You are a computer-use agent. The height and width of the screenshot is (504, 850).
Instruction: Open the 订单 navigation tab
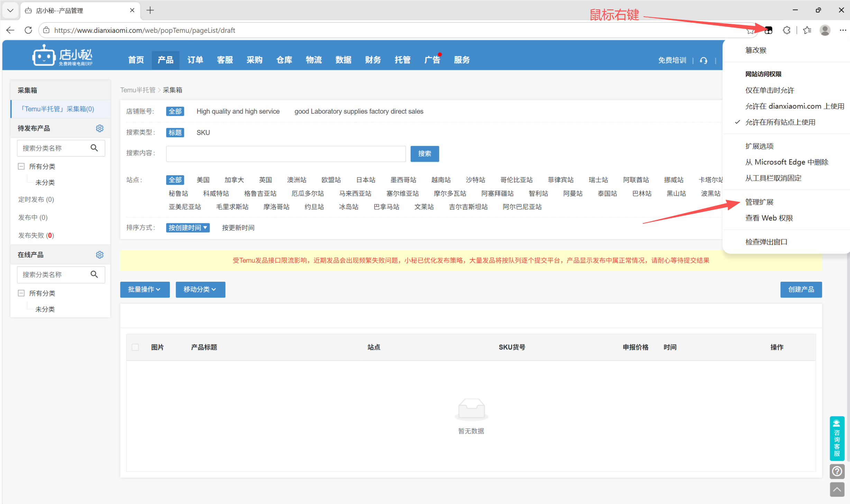195,60
